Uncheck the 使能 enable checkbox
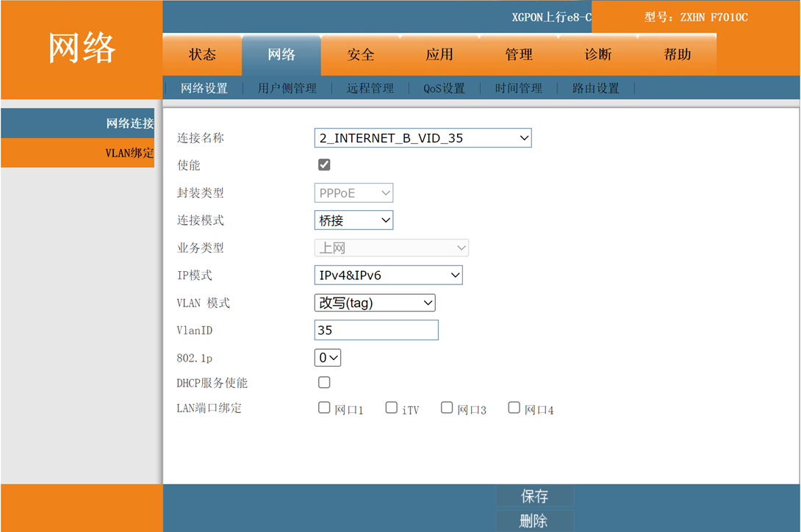The image size is (801, 532). click(324, 165)
